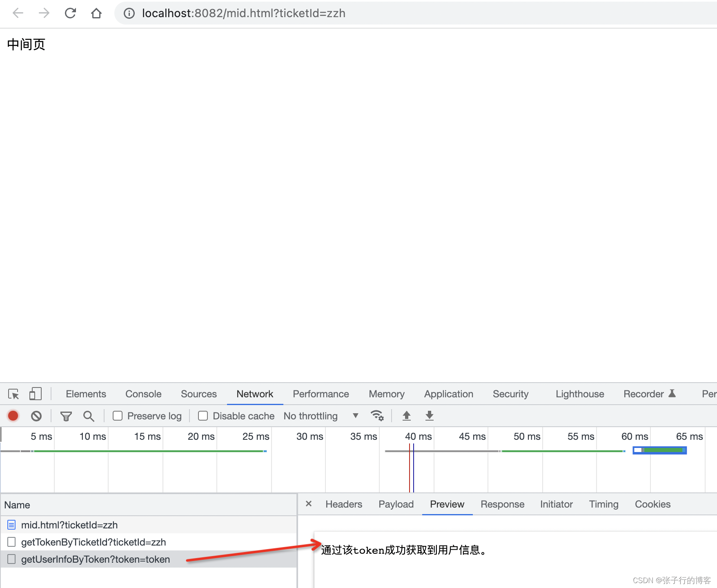Go back in browser history

click(18, 13)
